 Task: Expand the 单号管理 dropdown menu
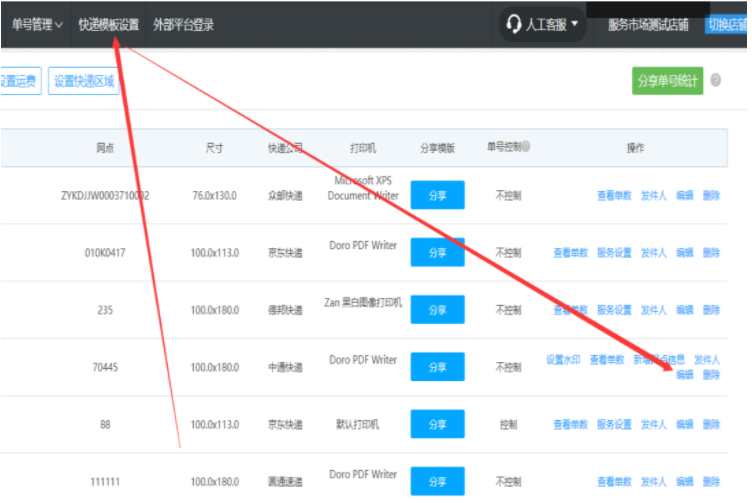point(37,24)
